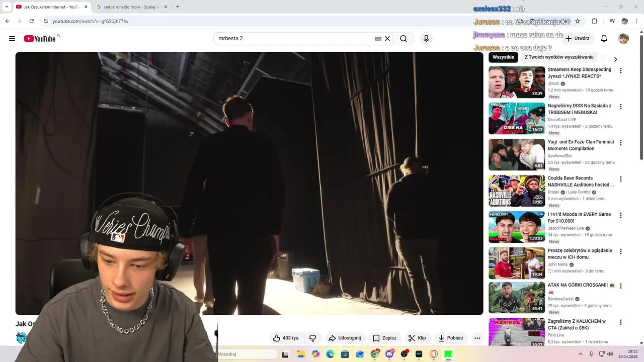Save the video with Zapisz
Image resolution: width=644 pixels, height=362 pixels.
point(384,338)
